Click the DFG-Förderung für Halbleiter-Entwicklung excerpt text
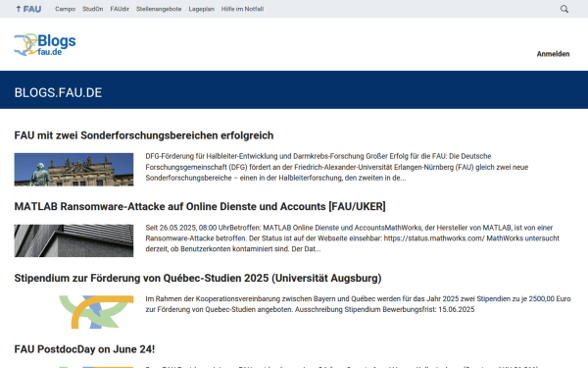Image resolution: width=588 pixels, height=368 pixels. [337, 167]
